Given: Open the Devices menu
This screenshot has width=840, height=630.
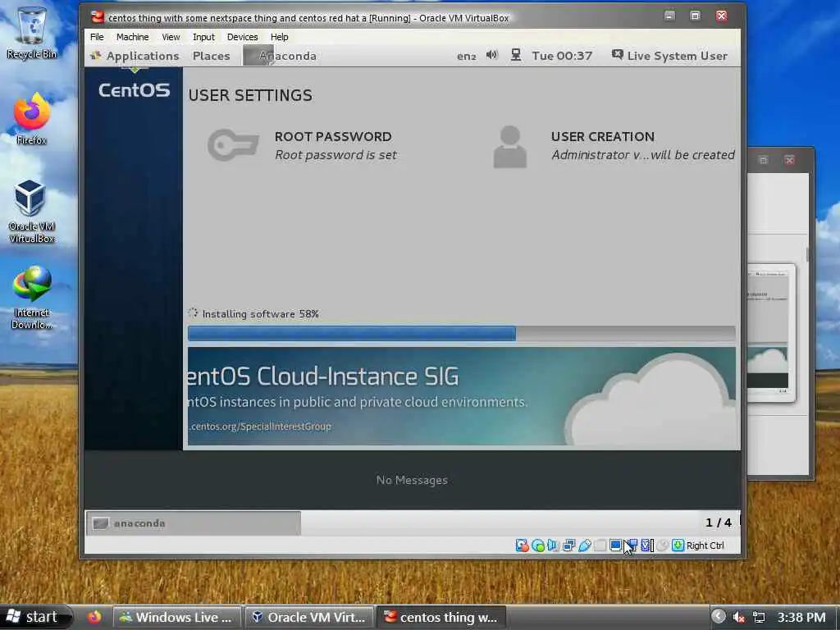Looking at the screenshot, I should click(x=242, y=37).
